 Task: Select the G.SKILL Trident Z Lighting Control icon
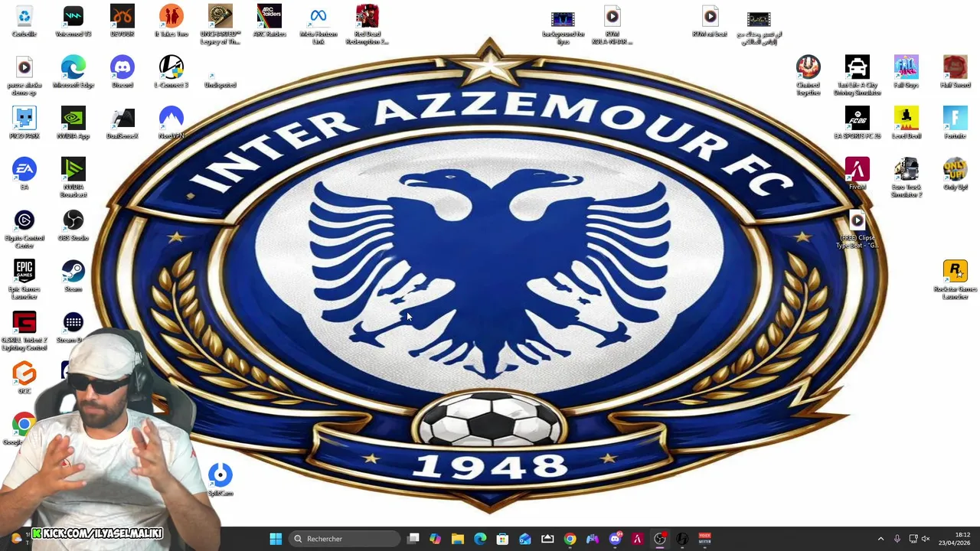[x=24, y=332]
